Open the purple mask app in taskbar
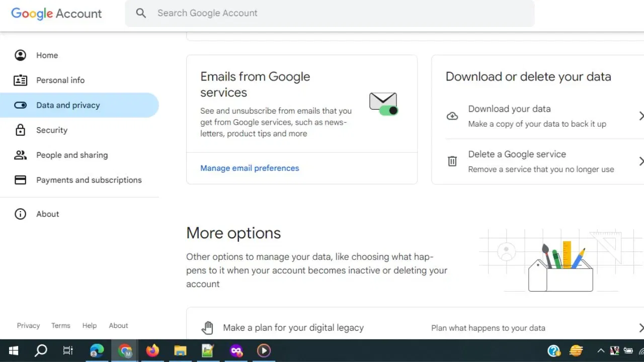This screenshot has height=362, width=644. tap(236, 350)
